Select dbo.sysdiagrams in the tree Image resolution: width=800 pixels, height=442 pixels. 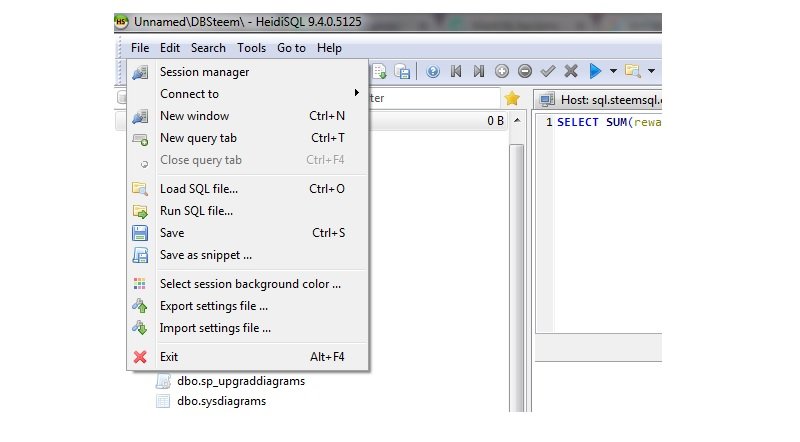[x=221, y=401]
